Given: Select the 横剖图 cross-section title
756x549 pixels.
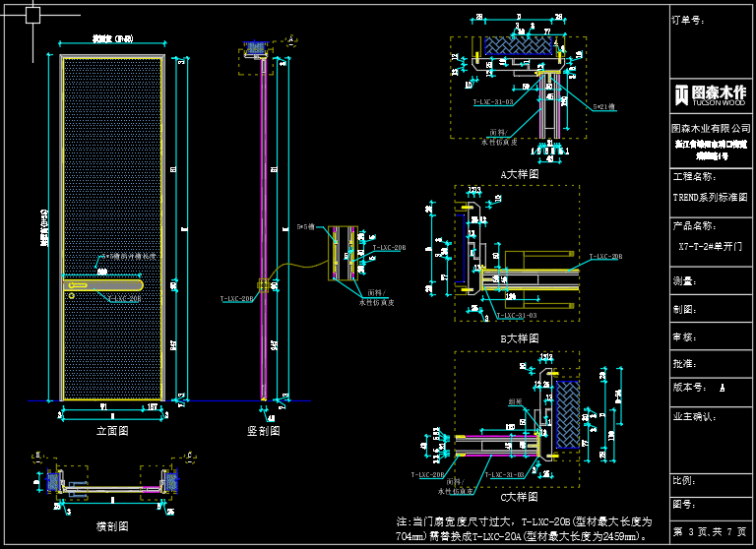Looking at the screenshot, I should pos(111,526).
